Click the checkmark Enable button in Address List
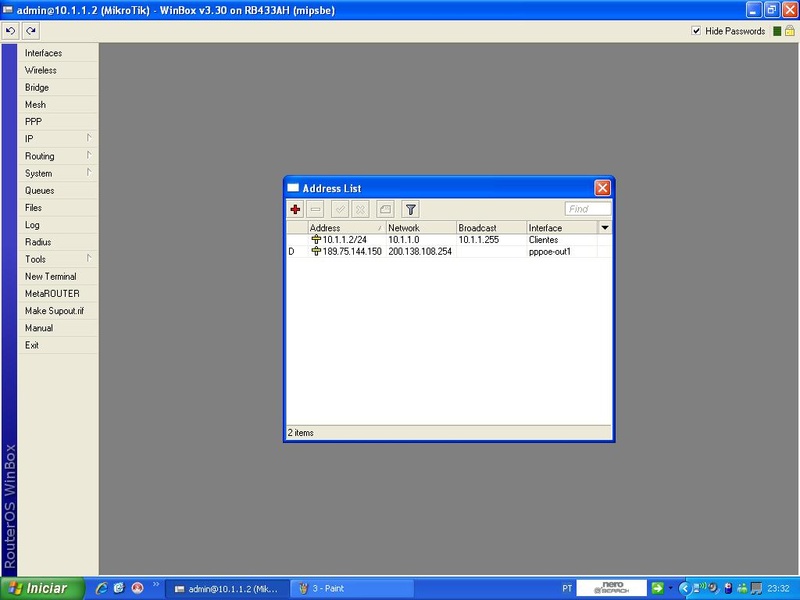The image size is (800, 600). 340,209
